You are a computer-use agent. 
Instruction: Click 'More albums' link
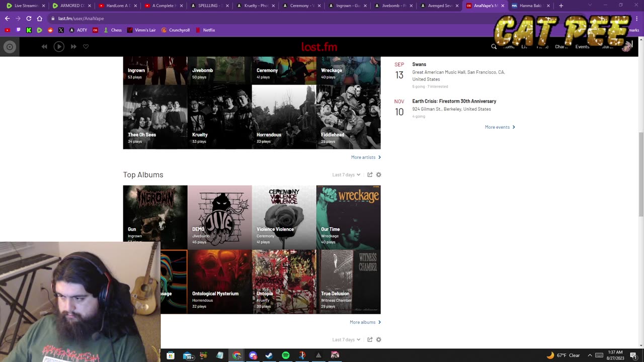(365, 322)
